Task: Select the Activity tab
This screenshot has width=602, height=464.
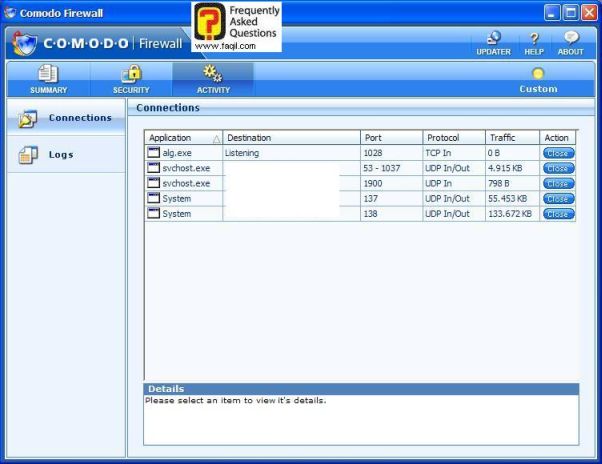Action: coord(213,79)
